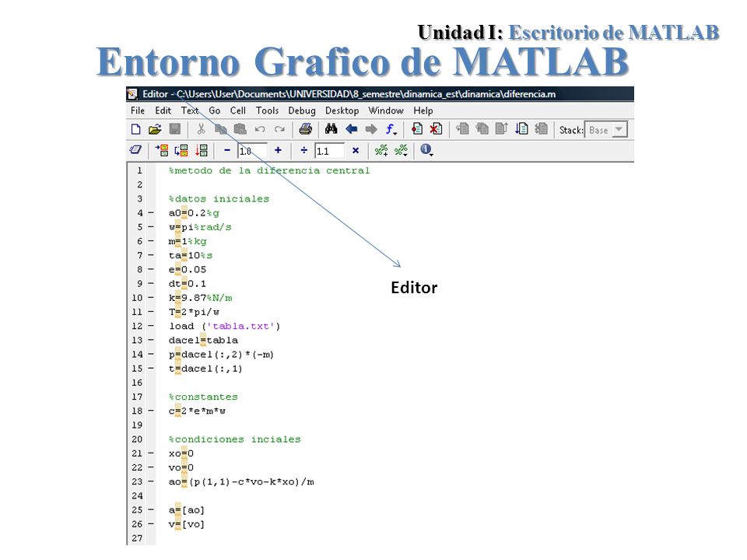Viewport: 747px width, 560px height.
Task: Click the grayed Step debug icon
Action: [462, 129]
